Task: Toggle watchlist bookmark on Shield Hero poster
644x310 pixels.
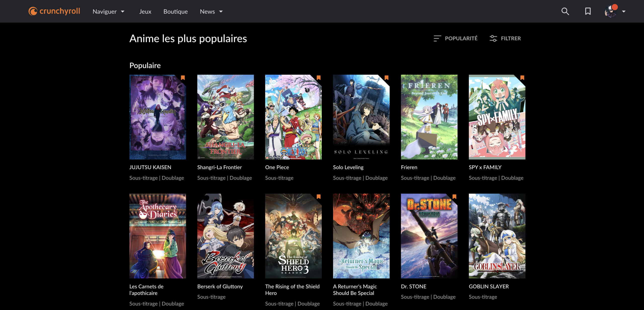Action: (x=319, y=197)
